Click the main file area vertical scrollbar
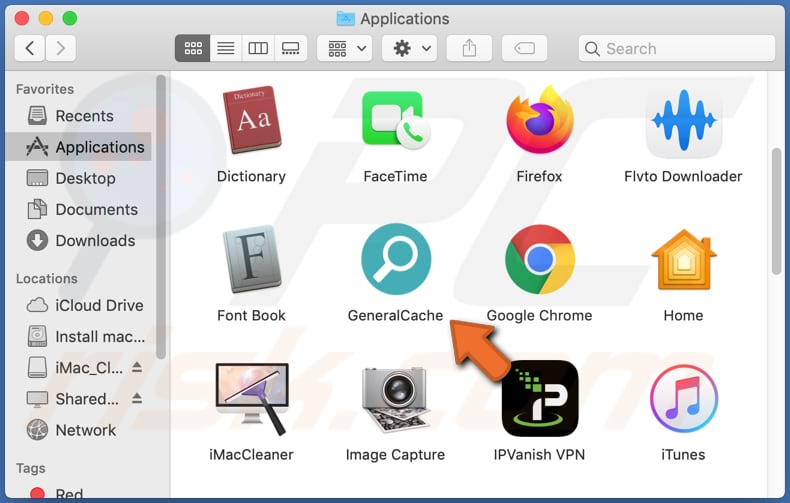 [x=776, y=212]
